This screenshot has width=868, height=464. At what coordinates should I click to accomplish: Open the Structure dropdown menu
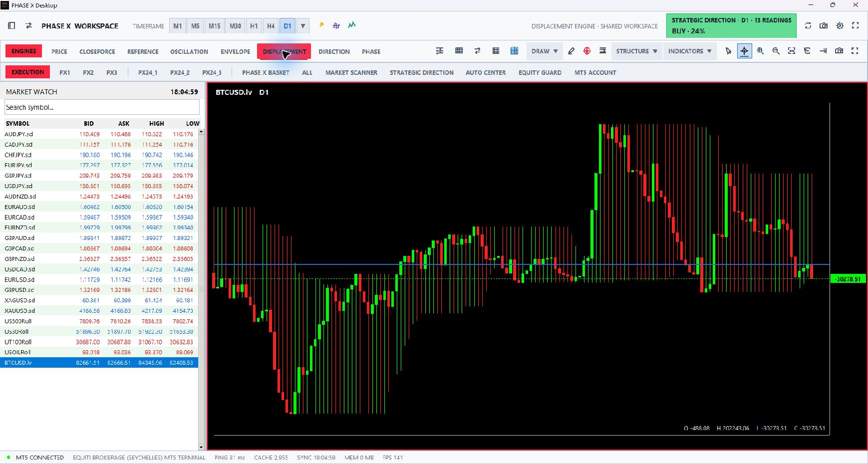click(x=636, y=51)
